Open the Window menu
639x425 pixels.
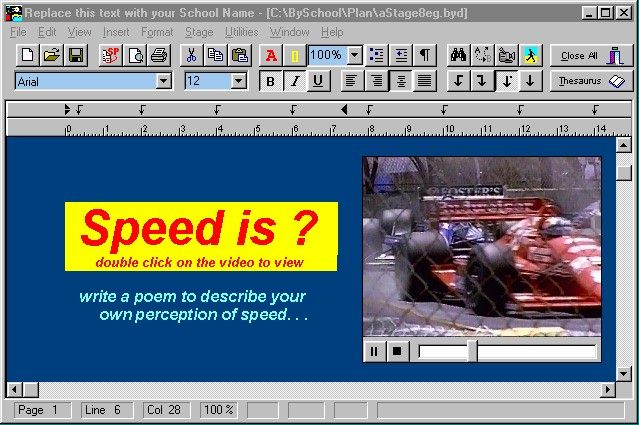click(x=290, y=32)
